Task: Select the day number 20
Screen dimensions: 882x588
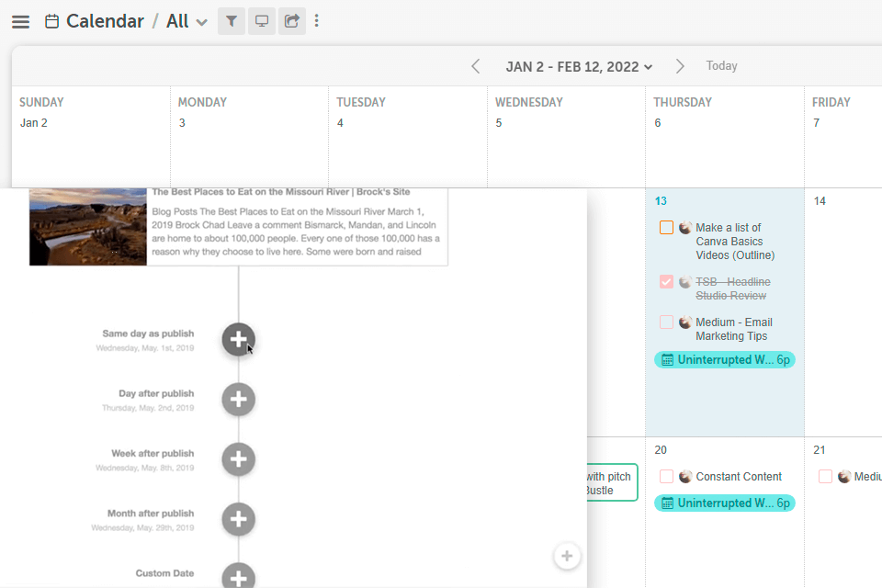Action: pos(661,450)
